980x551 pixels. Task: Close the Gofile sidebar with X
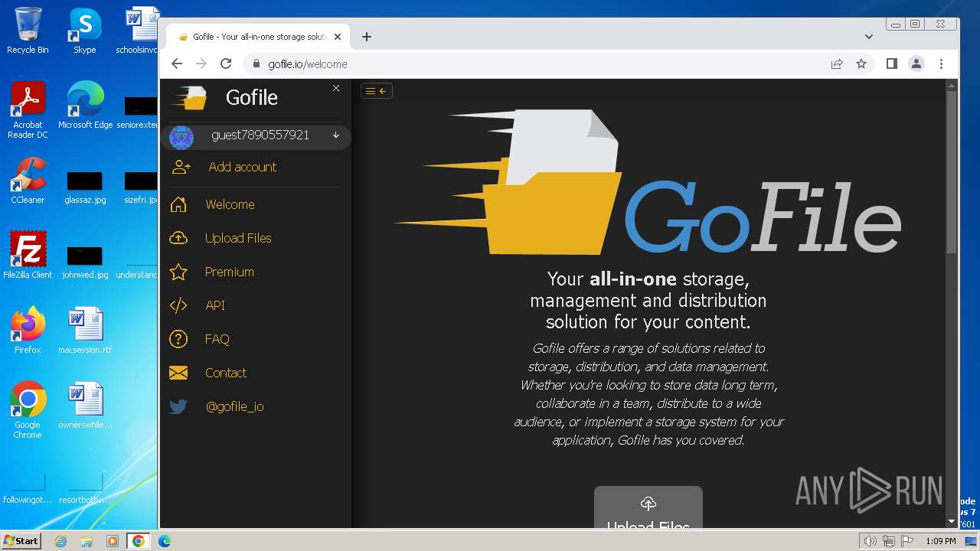[x=336, y=88]
